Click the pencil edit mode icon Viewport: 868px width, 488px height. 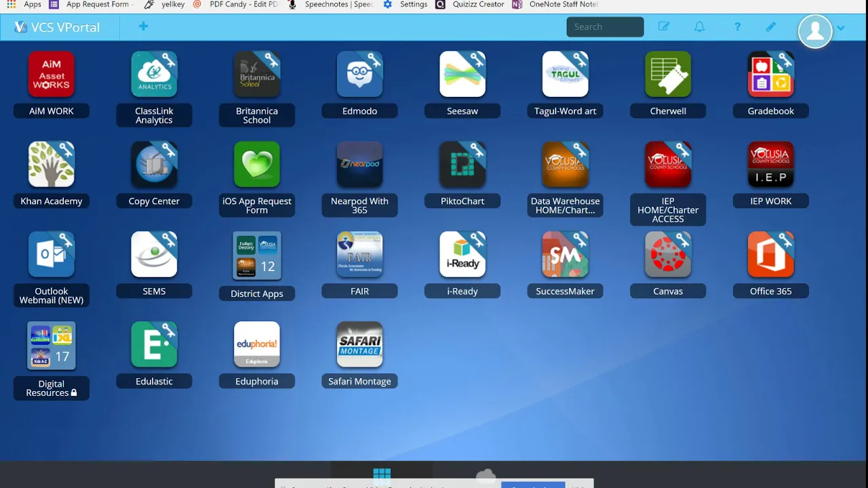coord(771,27)
